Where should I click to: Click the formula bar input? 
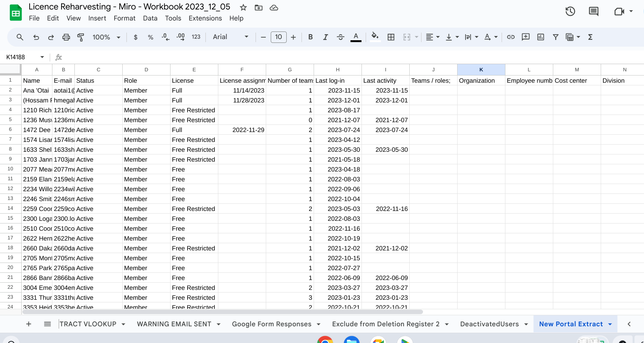pyautogui.click(x=353, y=57)
